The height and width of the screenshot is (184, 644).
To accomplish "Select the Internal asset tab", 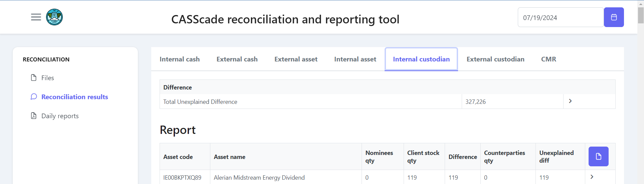I will pos(355,59).
